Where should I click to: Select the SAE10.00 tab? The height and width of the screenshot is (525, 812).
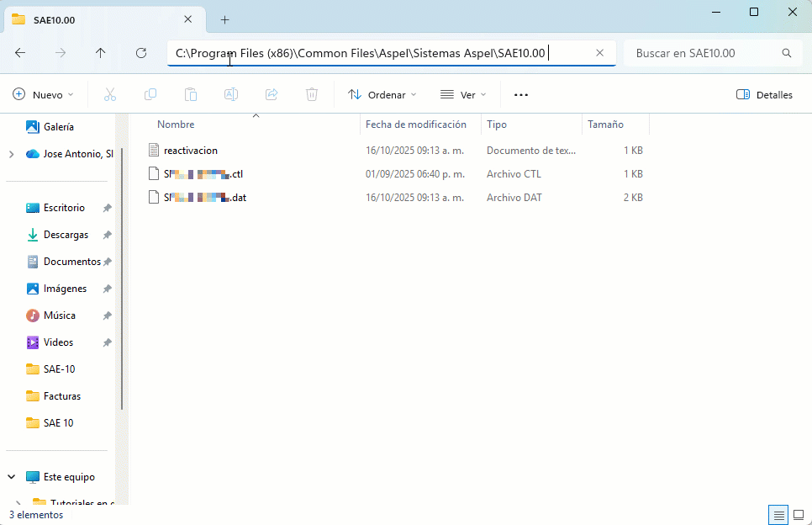tap(92, 19)
